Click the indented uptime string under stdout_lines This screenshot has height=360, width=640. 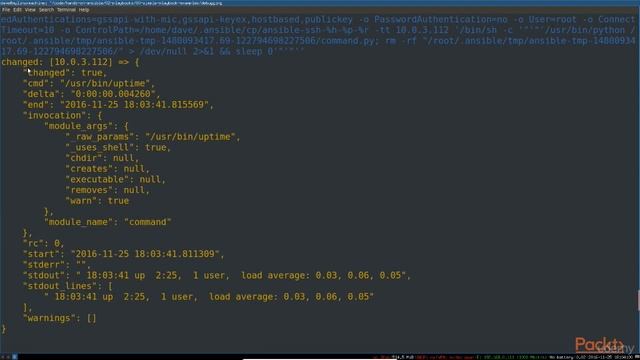209,297
